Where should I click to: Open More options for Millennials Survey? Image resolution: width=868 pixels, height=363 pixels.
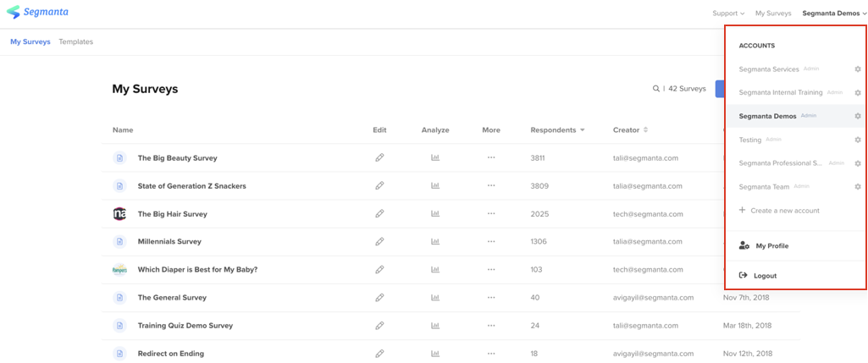pos(491,241)
